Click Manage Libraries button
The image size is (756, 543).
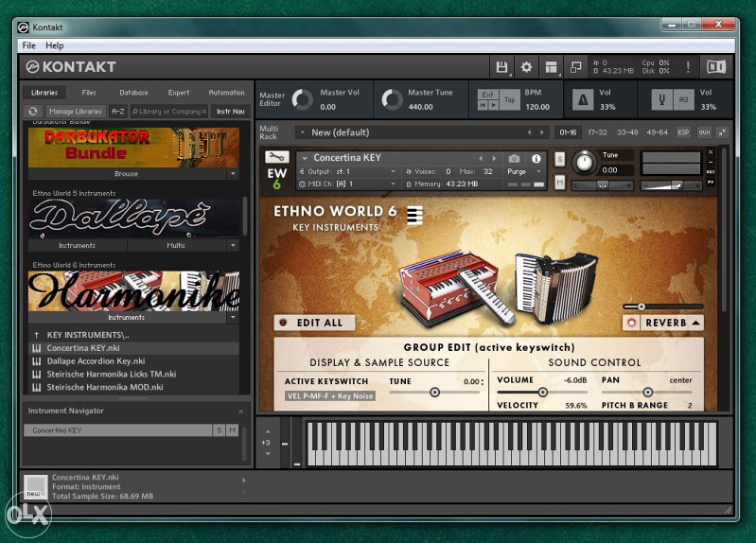point(76,112)
